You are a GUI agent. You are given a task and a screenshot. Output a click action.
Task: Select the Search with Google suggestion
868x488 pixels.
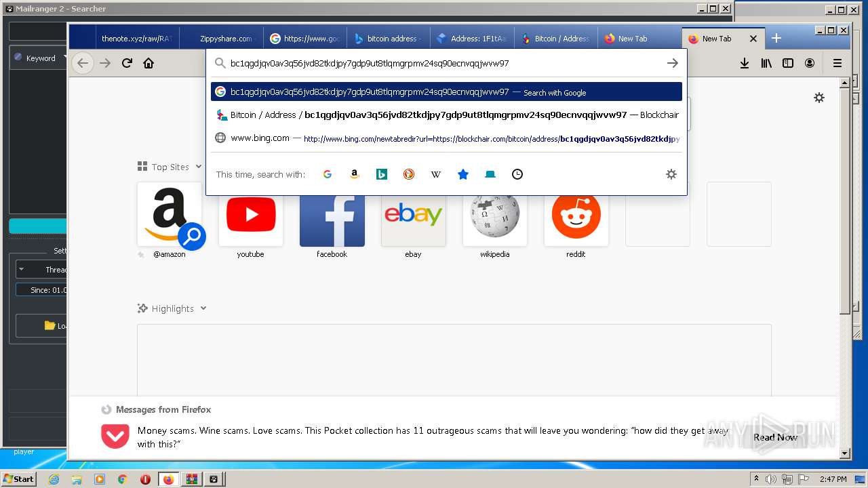(x=446, y=91)
